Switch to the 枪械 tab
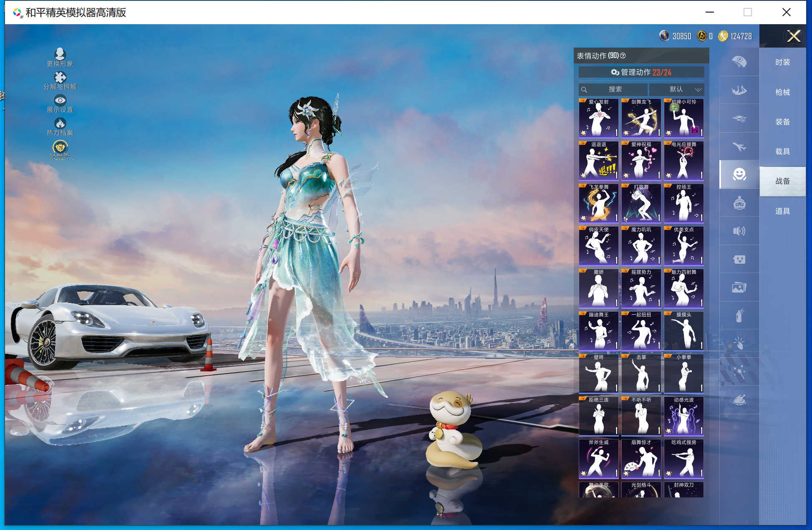The image size is (812, 530). coord(782,92)
